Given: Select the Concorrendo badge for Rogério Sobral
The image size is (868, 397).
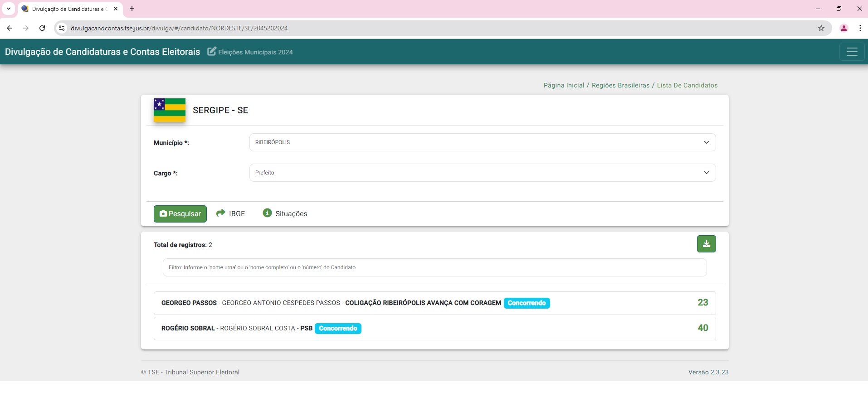Looking at the screenshot, I should click(x=338, y=329).
